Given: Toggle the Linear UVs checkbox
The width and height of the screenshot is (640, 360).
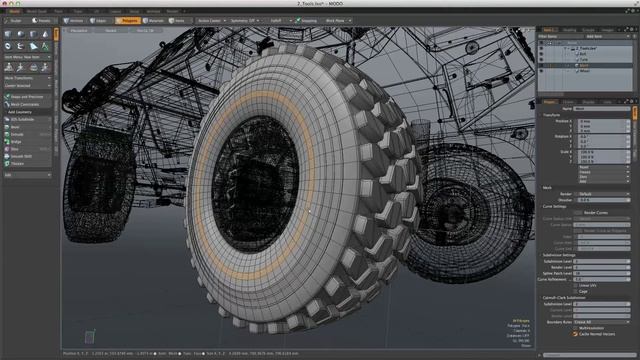Looking at the screenshot, I should coord(576,286).
